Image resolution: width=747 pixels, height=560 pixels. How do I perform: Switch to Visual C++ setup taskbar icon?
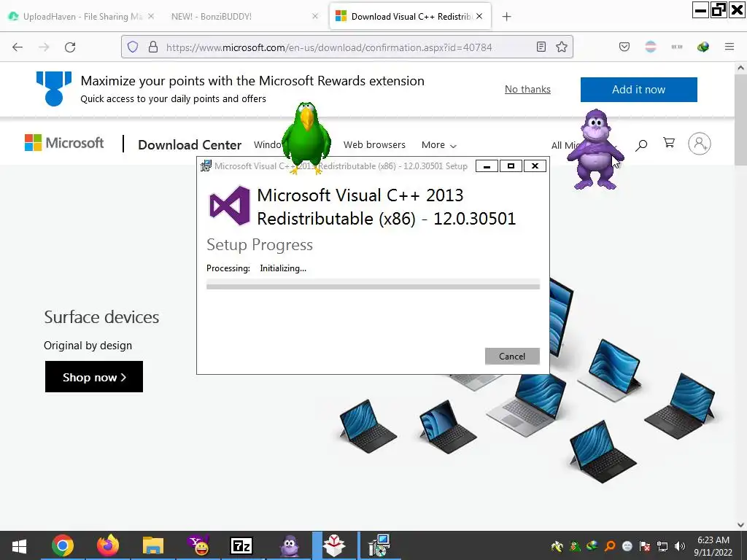pyautogui.click(x=379, y=545)
